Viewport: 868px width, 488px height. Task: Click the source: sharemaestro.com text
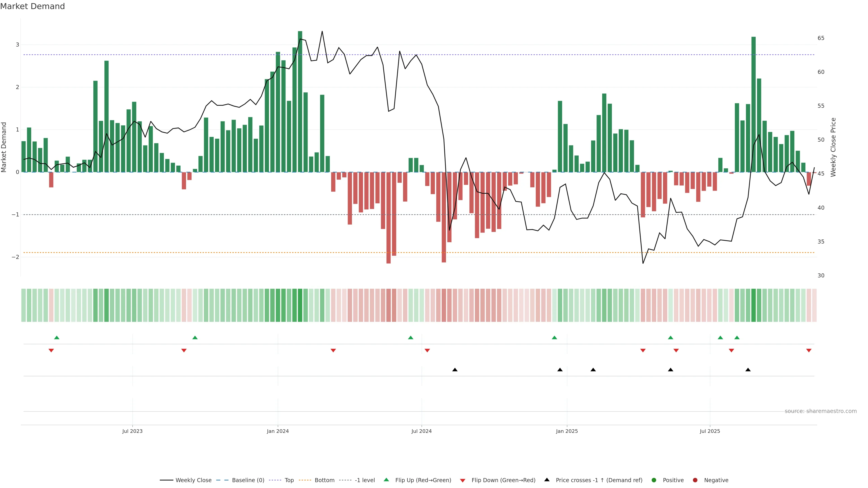coord(821,411)
